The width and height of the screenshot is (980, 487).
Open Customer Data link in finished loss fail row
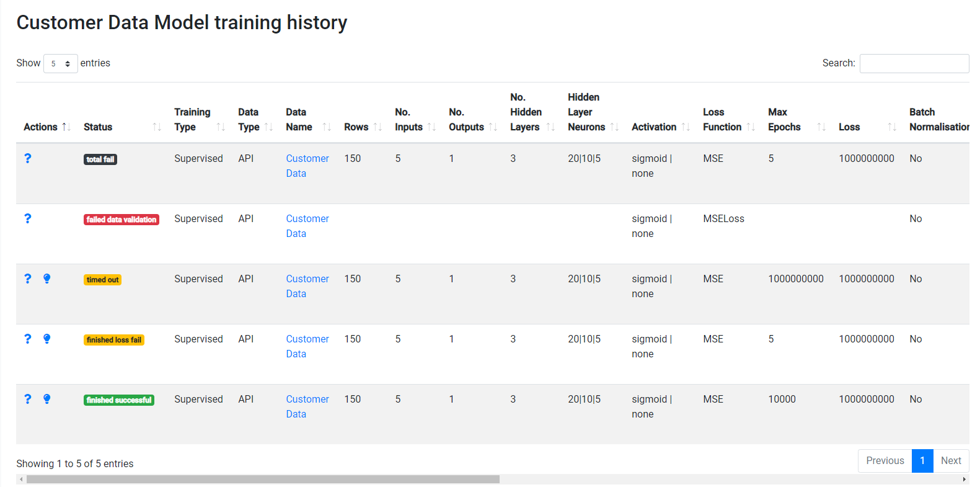pyautogui.click(x=307, y=346)
